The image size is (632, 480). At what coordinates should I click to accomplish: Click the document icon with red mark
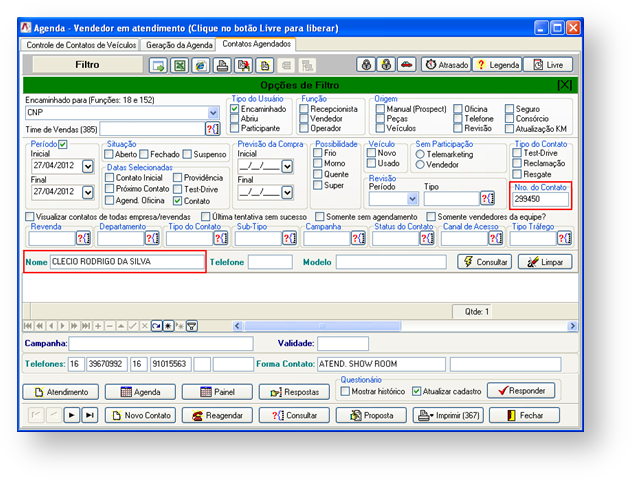pyautogui.click(x=243, y=65)
